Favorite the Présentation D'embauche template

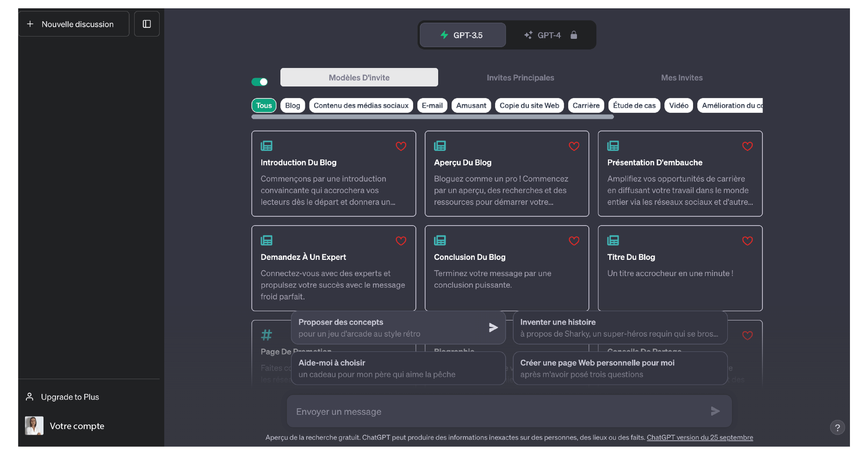747,146
